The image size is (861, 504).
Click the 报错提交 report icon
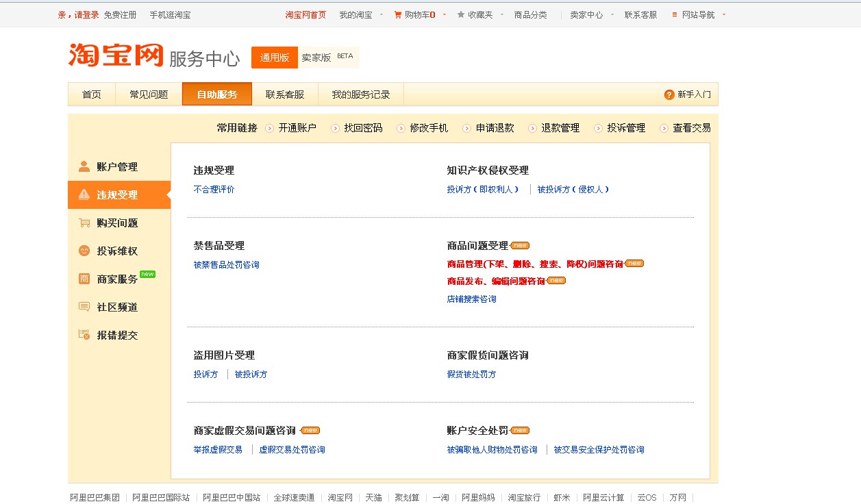point(84,335)
